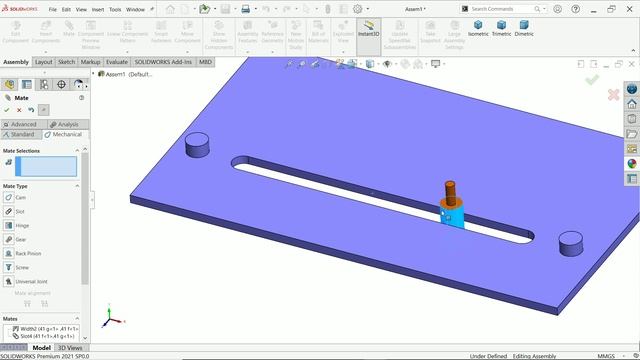Click the Home icon in top toolbar
The width and height of the screenshot is (640, 360).
pos(170,9)
